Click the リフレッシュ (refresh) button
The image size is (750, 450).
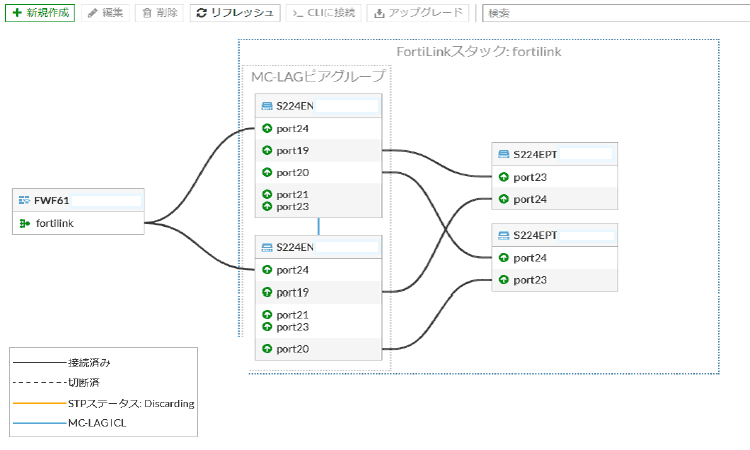coord(235,13)
